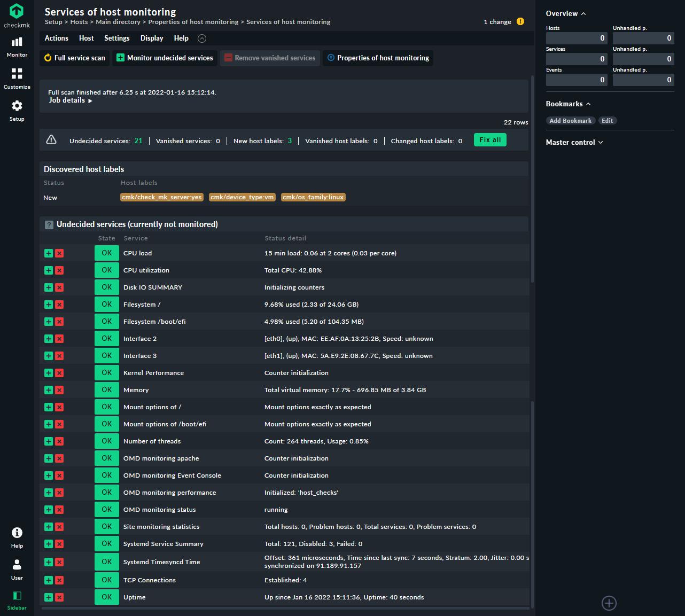Image resolution: width=685 pixels, height=616 pixels.
Task: Click the Fix all button
Action: [x=489, y=139]
